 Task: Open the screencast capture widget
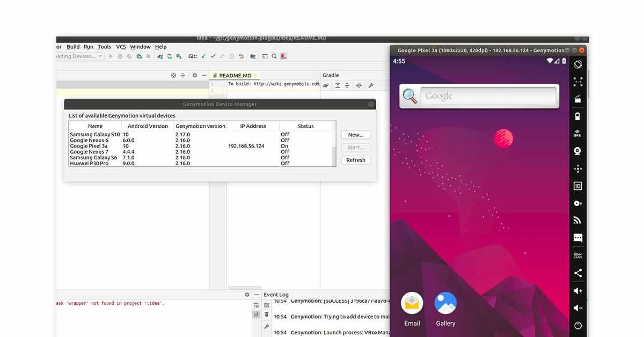577,99
